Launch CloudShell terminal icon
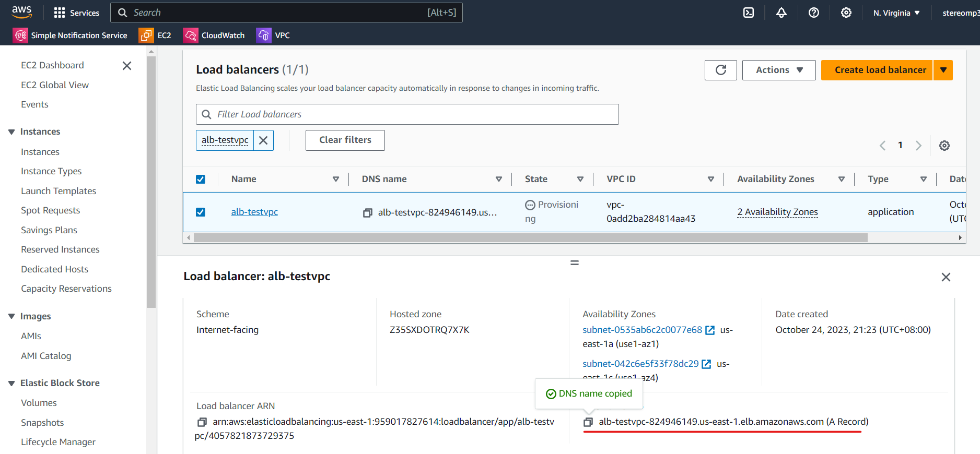Viewport: 980px width, 454px height. (749, 13)
